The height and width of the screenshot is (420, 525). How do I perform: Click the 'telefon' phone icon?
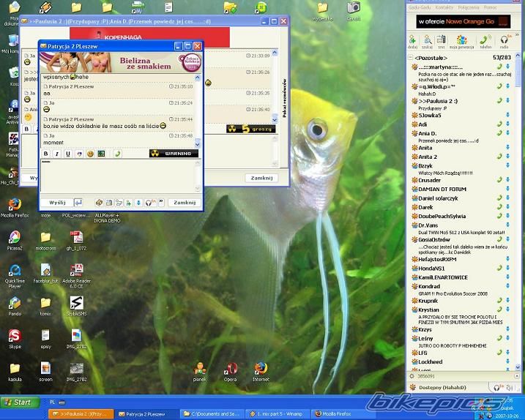(485, 41)
